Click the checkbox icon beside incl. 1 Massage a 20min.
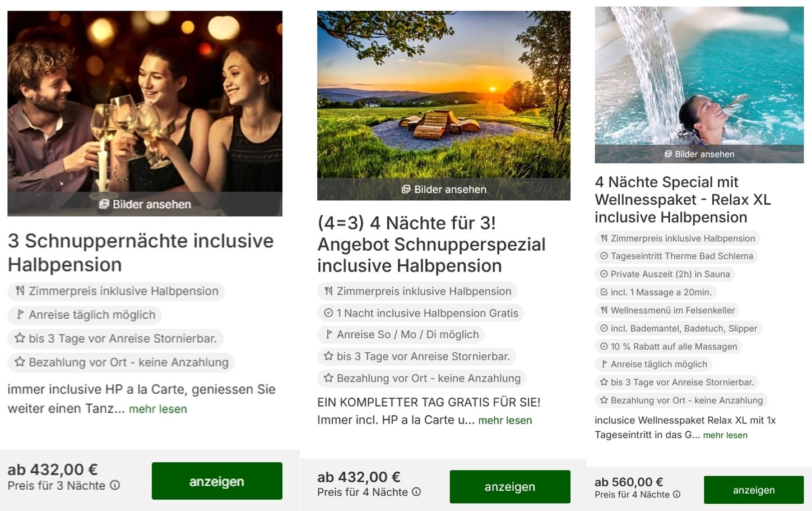 pos(604,292)
